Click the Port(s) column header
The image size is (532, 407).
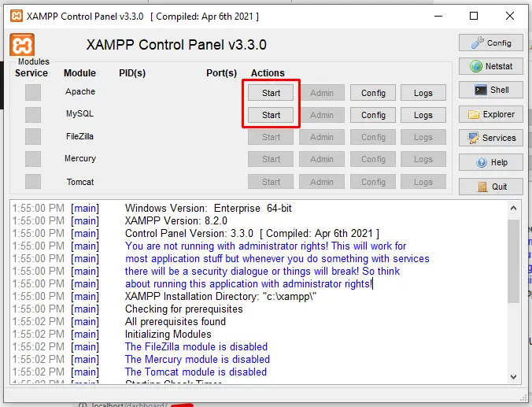coord(221,73)
